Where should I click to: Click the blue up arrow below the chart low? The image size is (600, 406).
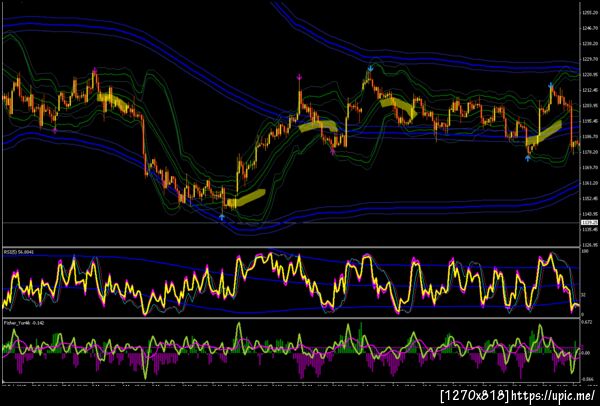tap(222, 217)
